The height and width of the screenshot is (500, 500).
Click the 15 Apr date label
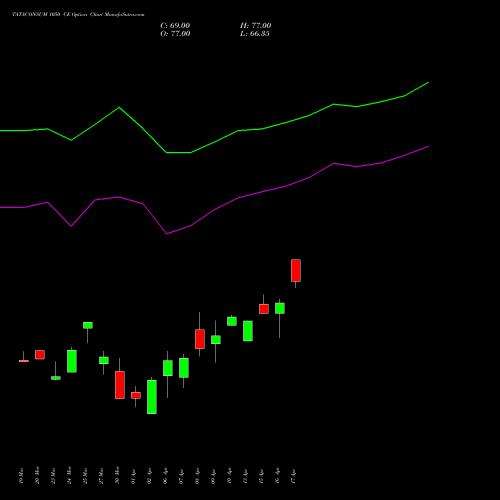pyautogui.click(x=261, y=476)
